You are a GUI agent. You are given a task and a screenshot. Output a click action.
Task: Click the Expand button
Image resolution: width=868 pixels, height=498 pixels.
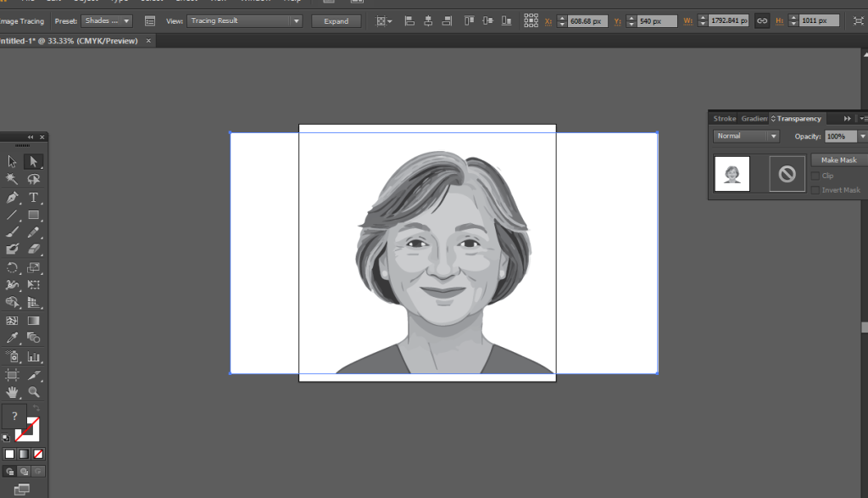coord(336,21)
